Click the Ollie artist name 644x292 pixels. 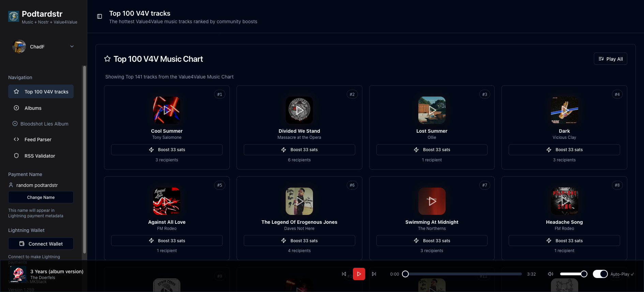tap(432, 137)
